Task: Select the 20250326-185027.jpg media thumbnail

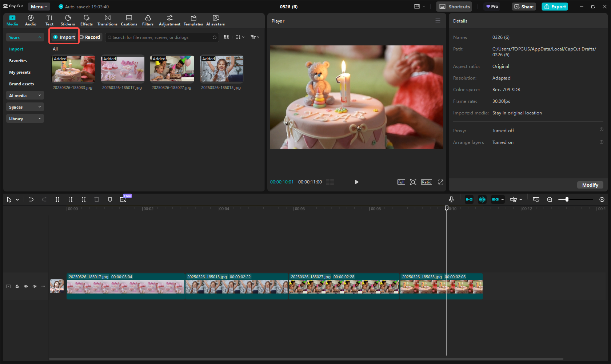Action: 172,69
